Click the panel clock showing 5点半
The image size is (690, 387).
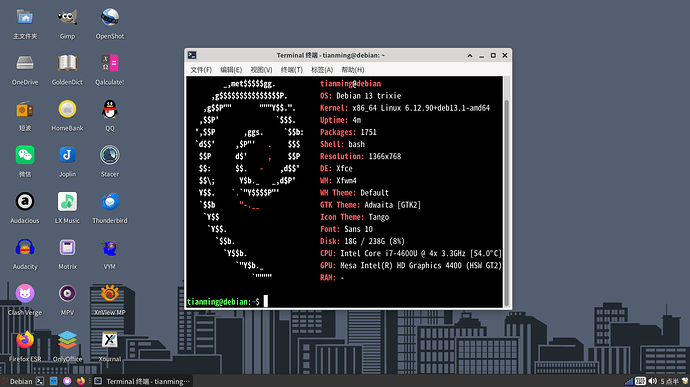click(x=669, y=381)
